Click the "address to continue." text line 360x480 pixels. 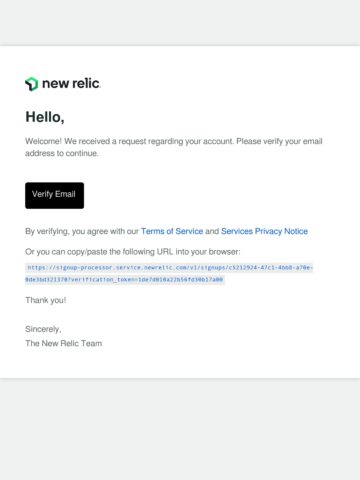62,153
